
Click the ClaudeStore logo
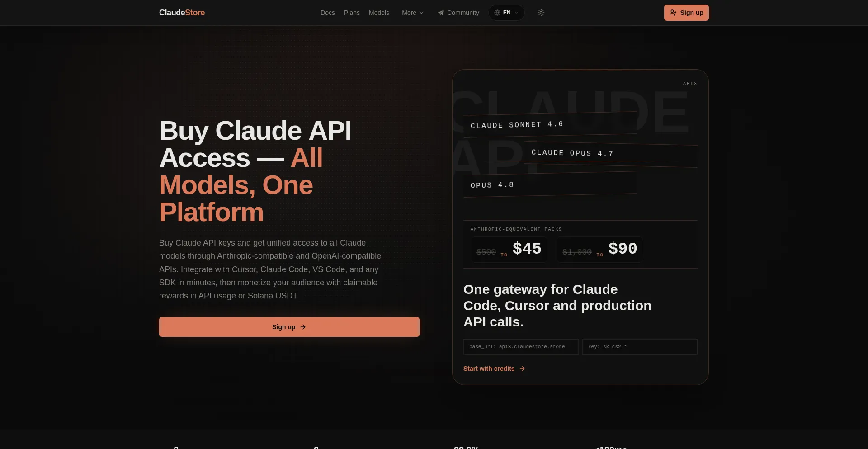click(x=182, y=13)
